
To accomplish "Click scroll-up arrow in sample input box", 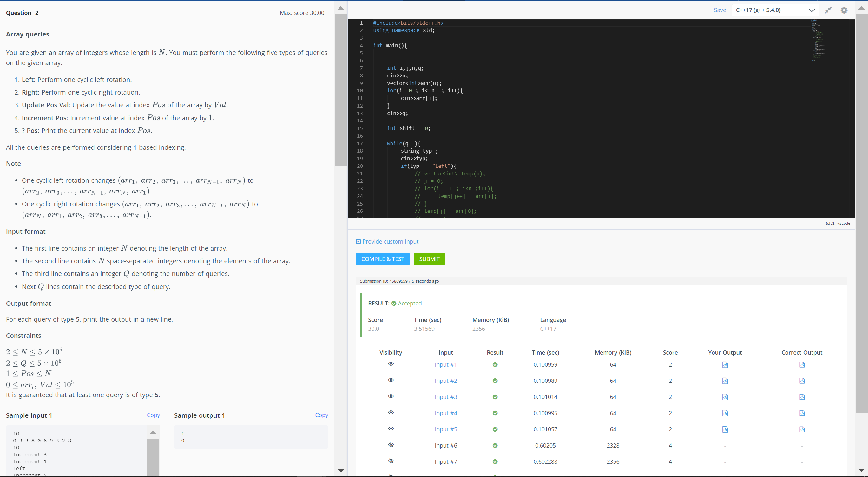I will (x=153, y=432).
